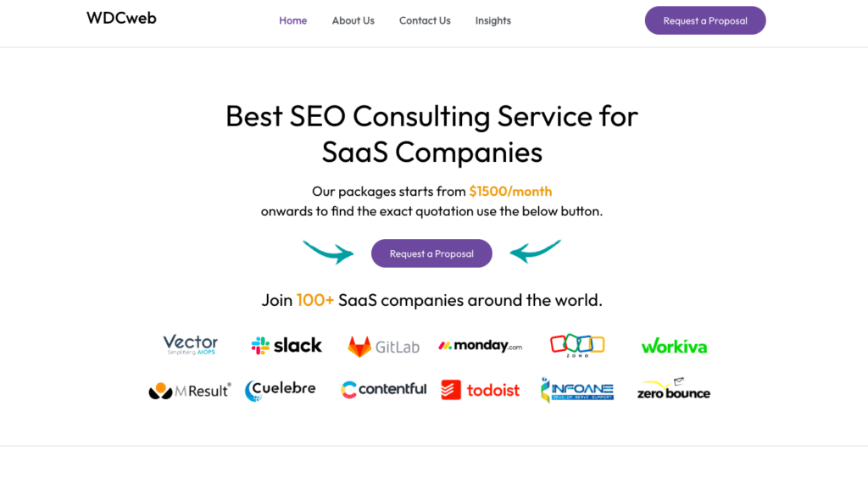The height and width of the screenshot is (495, 868).
Task: Click the header Request a Proposal button
Action: point(705,20)
